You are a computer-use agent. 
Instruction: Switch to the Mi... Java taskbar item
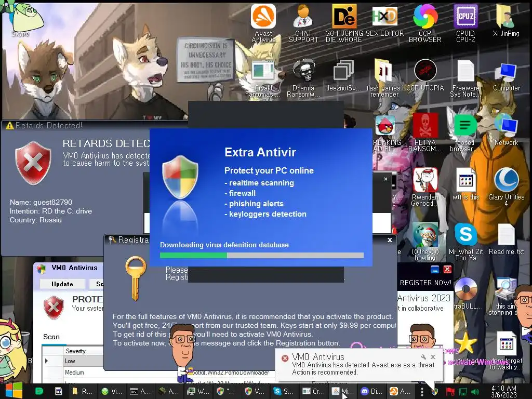[x=342, y=391]
